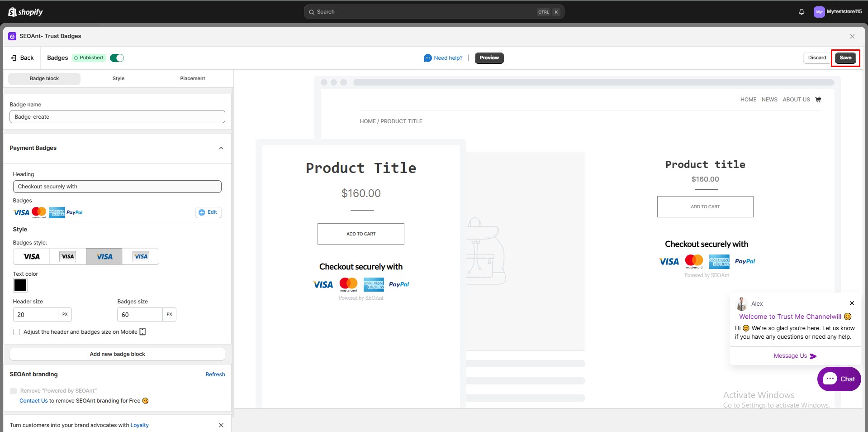868x432 pixels.
Task: Discard the badge changes
Action: coord(817,58)
